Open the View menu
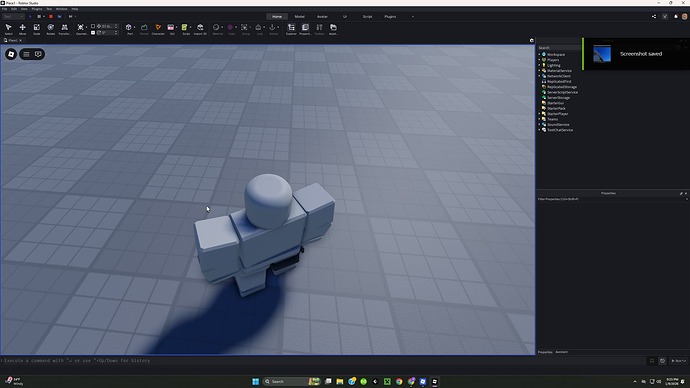This screenshot has width=690, height=388. 24,9
